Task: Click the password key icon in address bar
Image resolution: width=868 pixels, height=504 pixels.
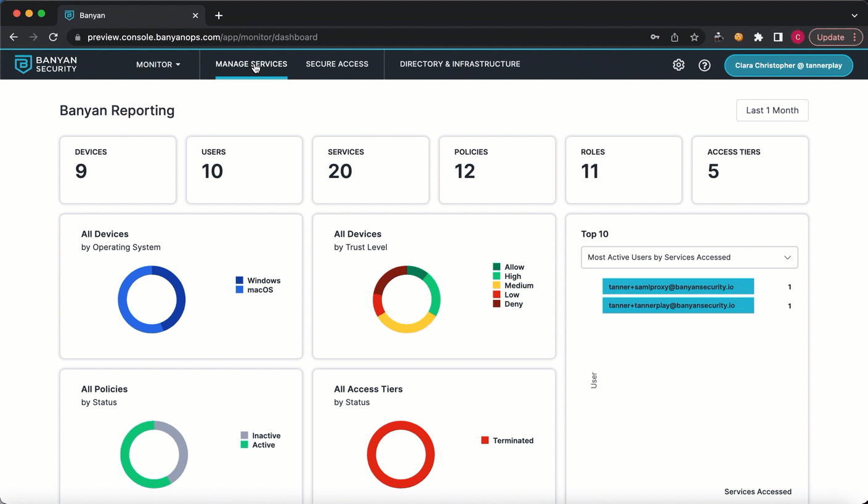Action: (655, 37)
